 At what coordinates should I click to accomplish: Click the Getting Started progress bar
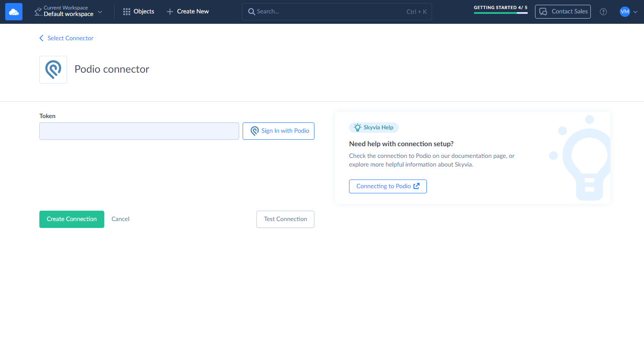[x=500, y=13]
